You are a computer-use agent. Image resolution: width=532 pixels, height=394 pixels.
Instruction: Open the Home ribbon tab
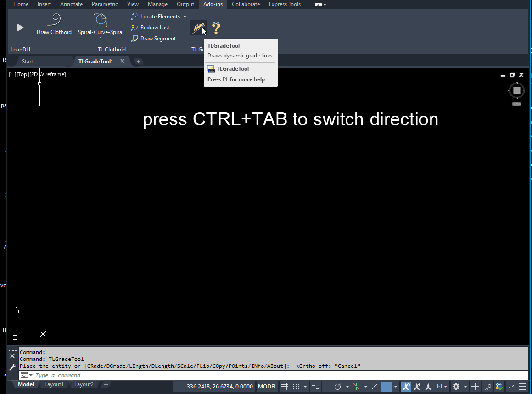(x=21, y=4)
